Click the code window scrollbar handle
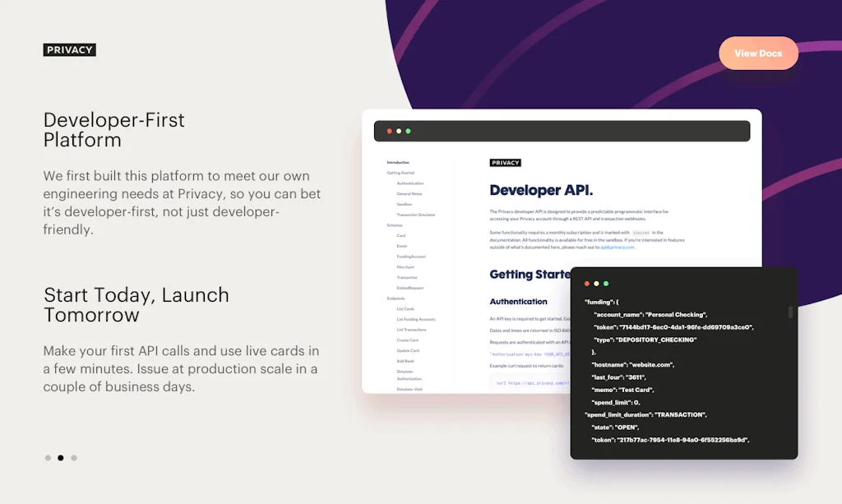The image size is (842, 504). coord(790,312)
